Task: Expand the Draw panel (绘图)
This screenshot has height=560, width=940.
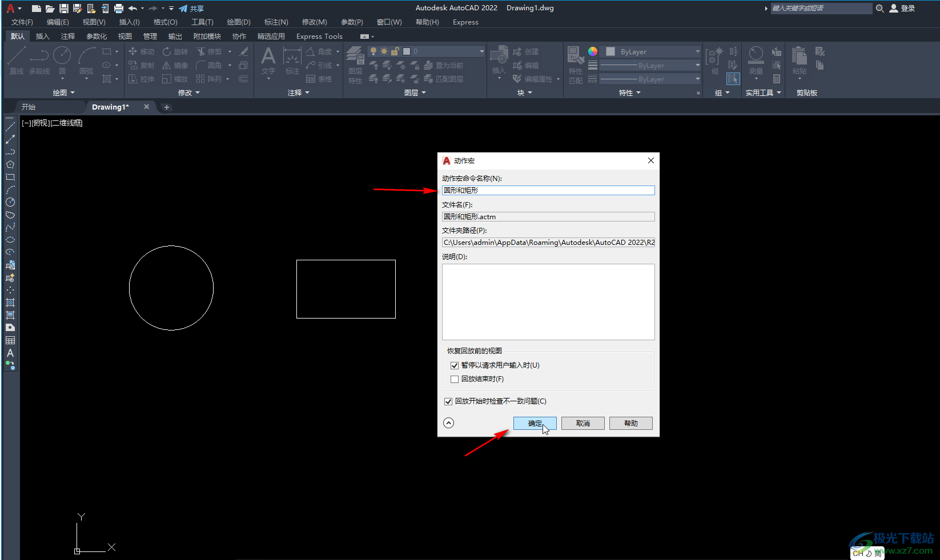Action: tap(63, 92)
